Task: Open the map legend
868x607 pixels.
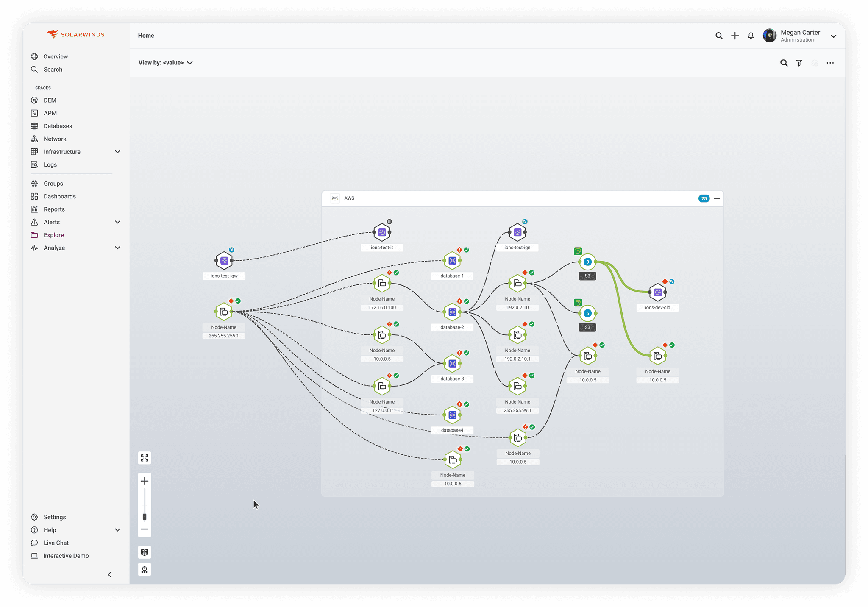Action: (x=145, y=552)
